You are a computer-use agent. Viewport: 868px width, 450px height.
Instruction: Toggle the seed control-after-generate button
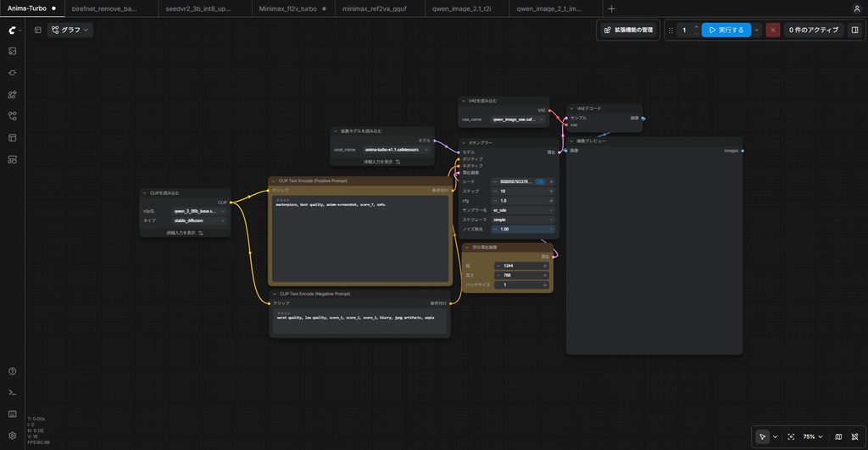[540, 181]
